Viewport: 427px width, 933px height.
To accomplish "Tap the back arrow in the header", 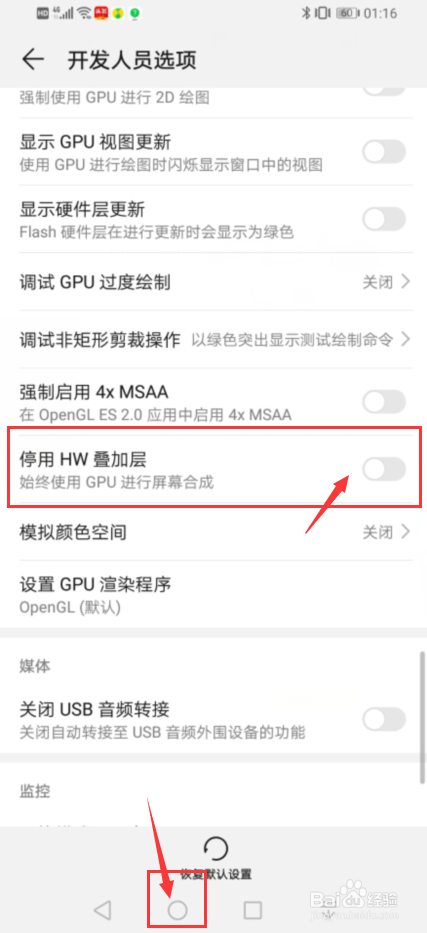I will [33, 60].
